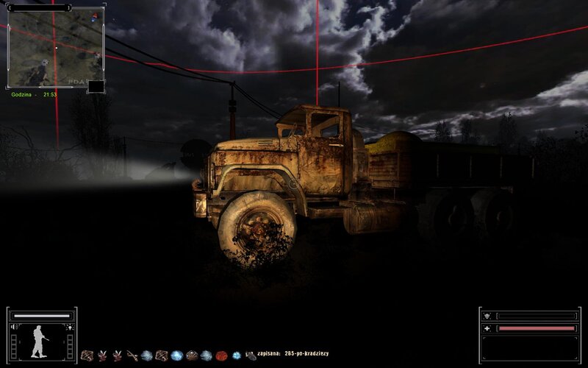Click the health plus icon

[x=487, y=328]
